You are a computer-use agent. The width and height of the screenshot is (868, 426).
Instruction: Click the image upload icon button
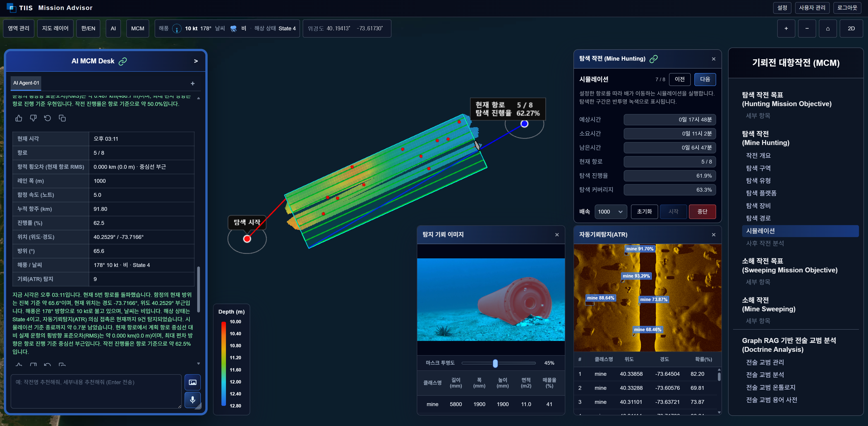[x=192, y=382]
